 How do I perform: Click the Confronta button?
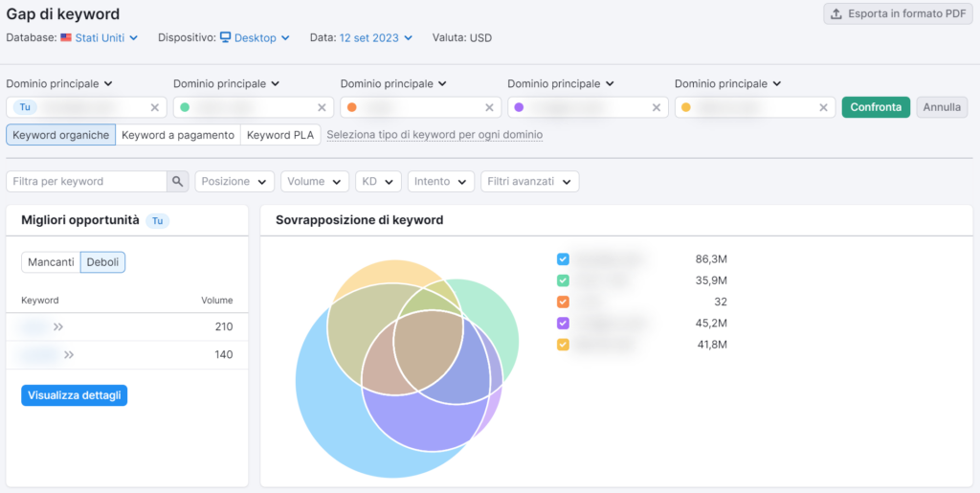877,107
